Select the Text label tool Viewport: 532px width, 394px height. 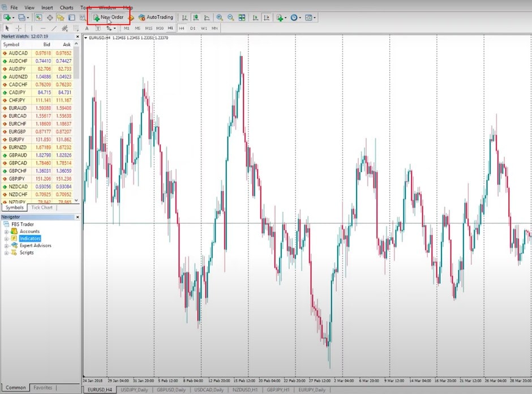click(87, 28)
